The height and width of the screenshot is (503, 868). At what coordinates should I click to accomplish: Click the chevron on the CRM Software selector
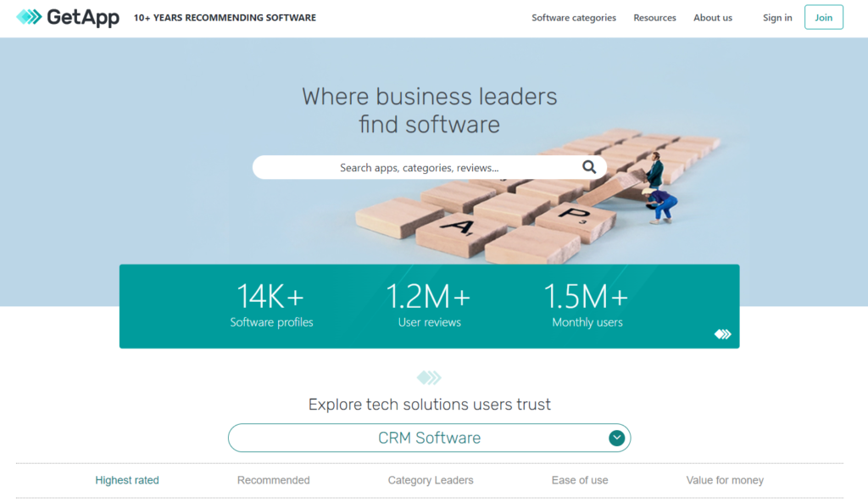617,438
